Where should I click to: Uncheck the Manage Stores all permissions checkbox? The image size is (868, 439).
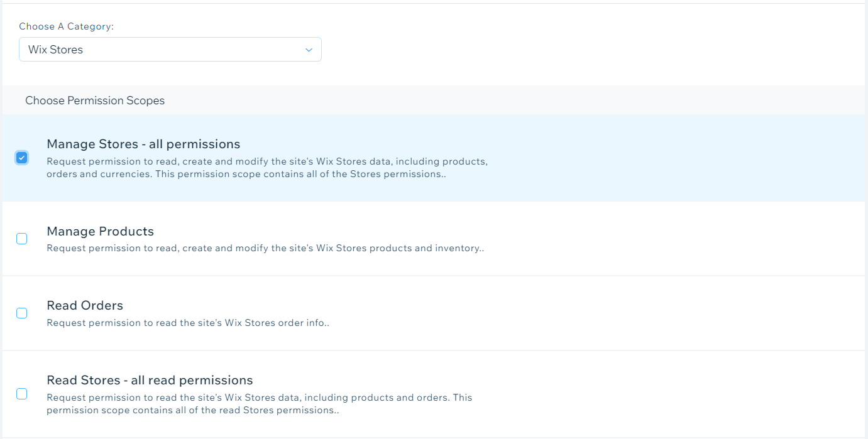[x=22, y=158]
